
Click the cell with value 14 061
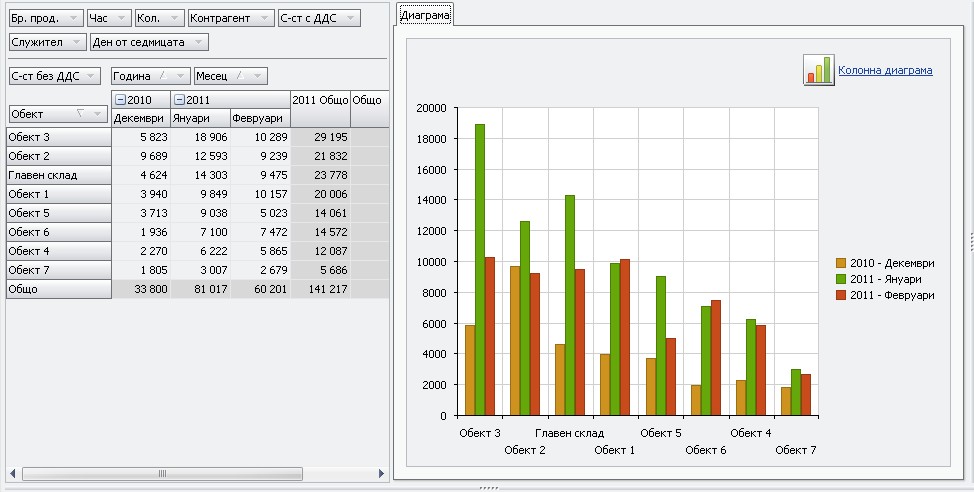[321, 213]
